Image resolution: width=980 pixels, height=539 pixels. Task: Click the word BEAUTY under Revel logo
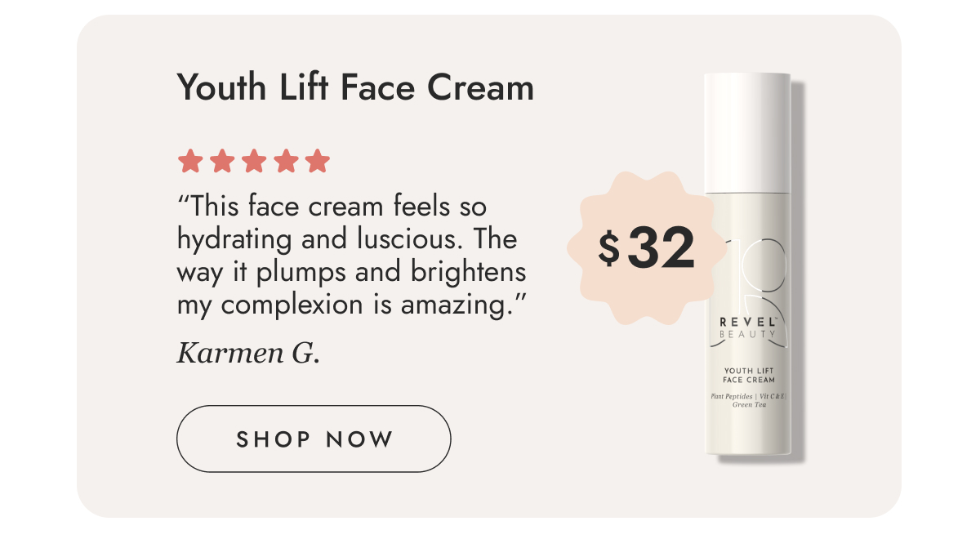click(x=749, y=335)
